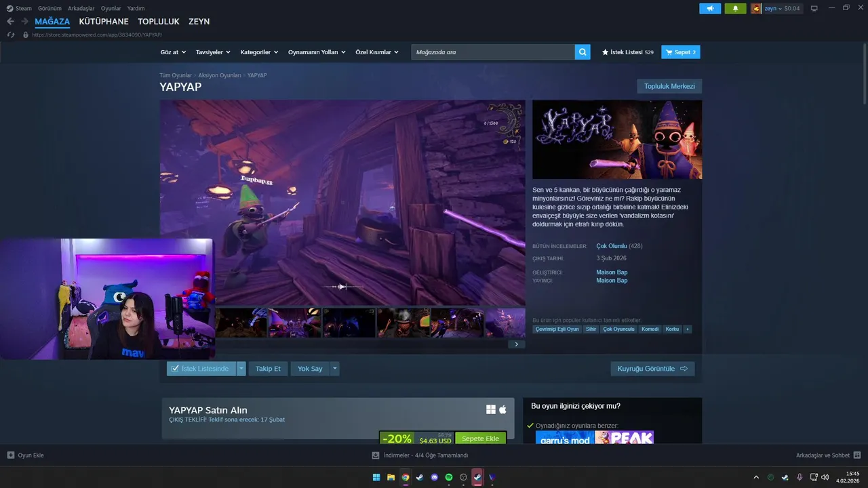Click the Mağazada ara search field
The width and height of the screenshot is (868, 488).
[493, 52]
